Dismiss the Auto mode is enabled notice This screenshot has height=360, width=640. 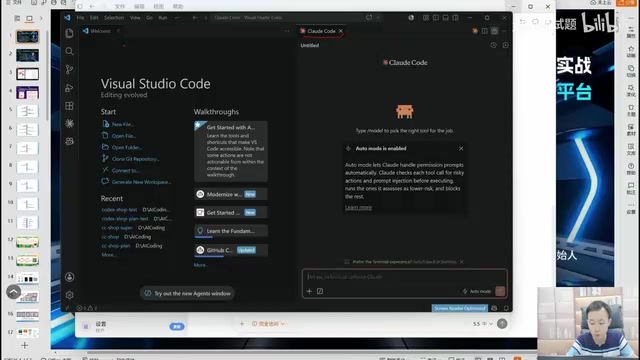[x=461, y=149]
